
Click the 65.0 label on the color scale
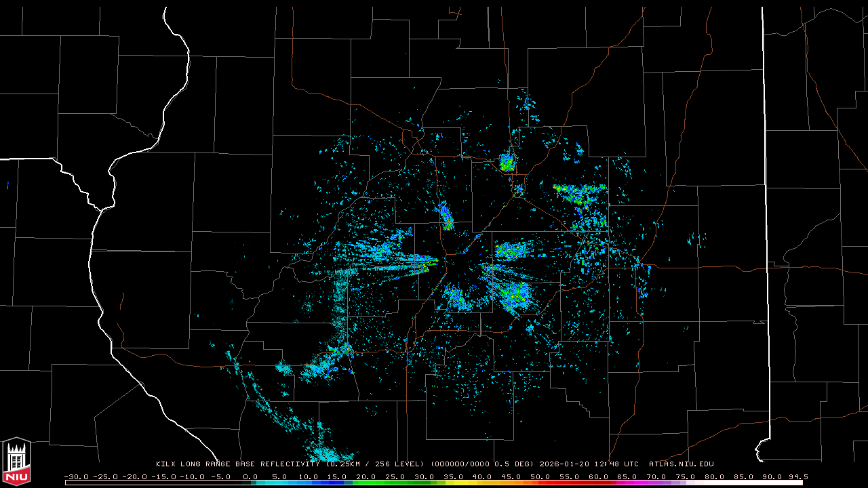pyautogui.click(x=628, y=476)
